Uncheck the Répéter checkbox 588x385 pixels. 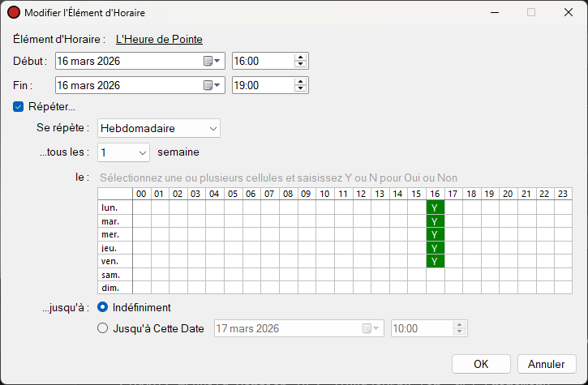click(18, 107)
